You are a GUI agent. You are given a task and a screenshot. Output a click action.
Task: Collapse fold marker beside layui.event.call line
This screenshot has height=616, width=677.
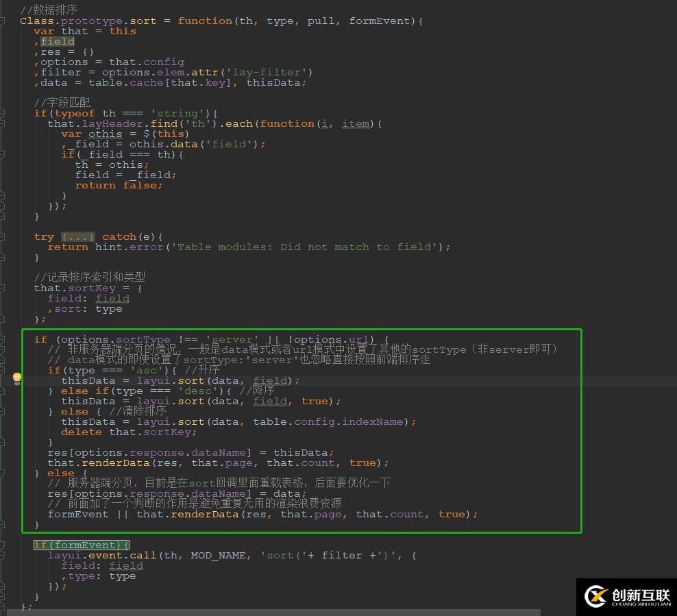[2, 556]
